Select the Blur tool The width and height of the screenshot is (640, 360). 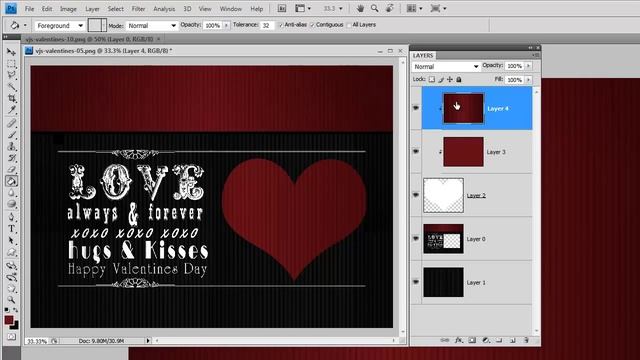tap(11, 193)
